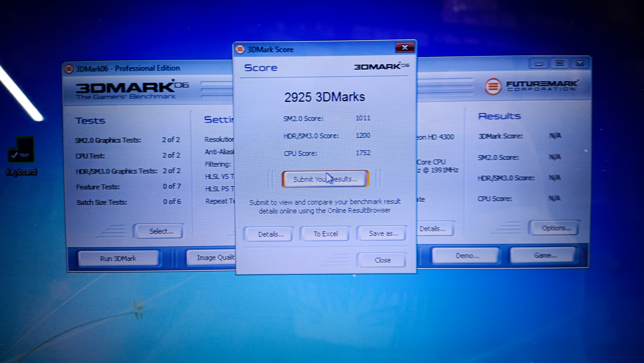644x363 pixels.
Task: Click 3DMark Score N/A in Results
Action: (555, 136)
